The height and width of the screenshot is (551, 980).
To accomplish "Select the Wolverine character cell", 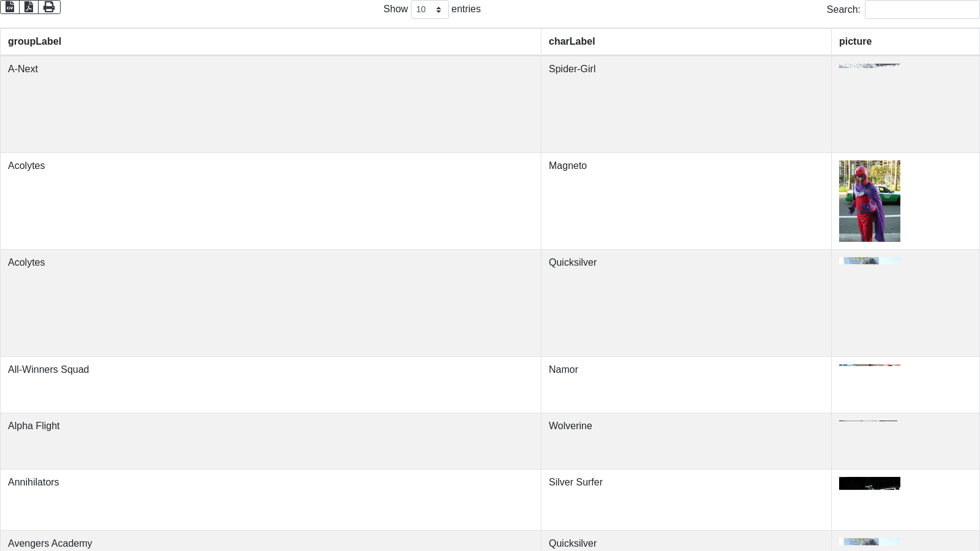I will pyautogui.click(x=686, y=441).
